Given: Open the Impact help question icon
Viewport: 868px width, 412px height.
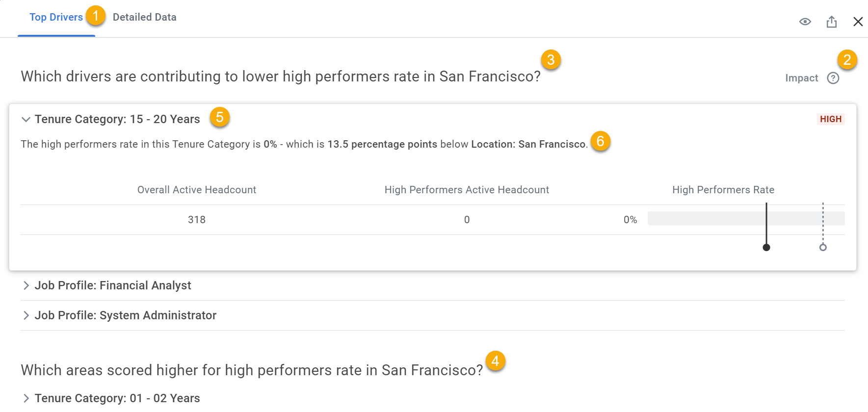Looking at the screenshot, I should (x=833, y=78).
